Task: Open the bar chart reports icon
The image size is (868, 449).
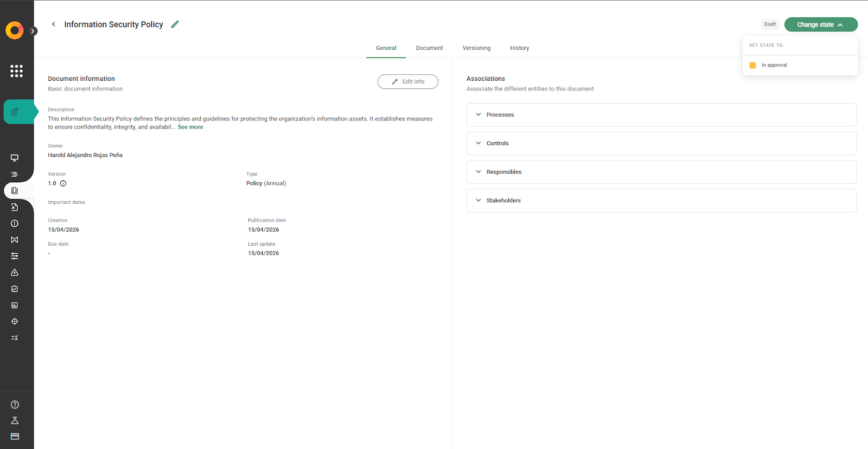Action: [x=15, y=305]
